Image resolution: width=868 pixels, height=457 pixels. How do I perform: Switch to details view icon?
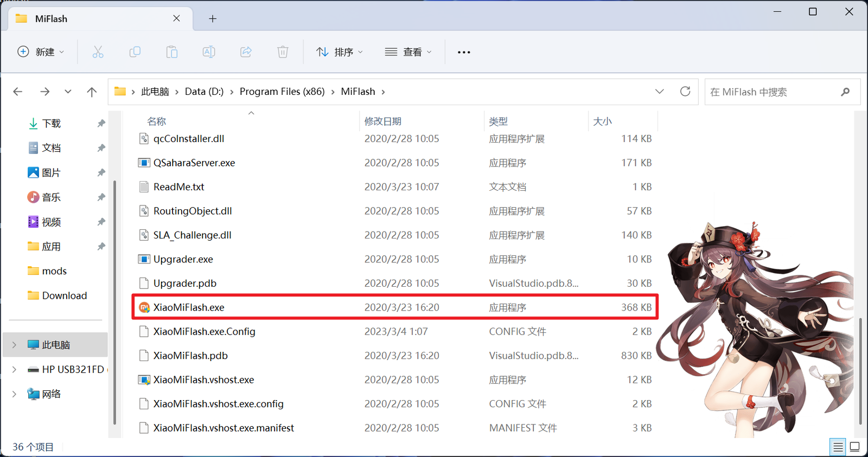click(838, 447)
